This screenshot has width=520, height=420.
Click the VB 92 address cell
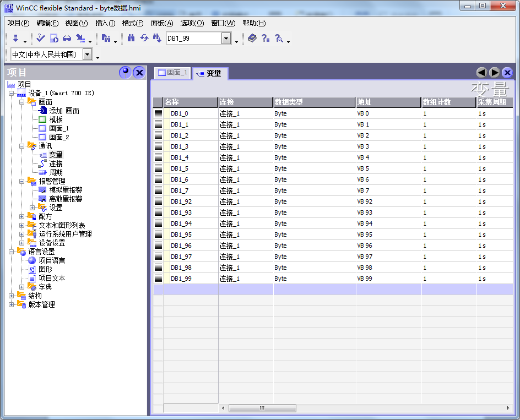(388, 201)
